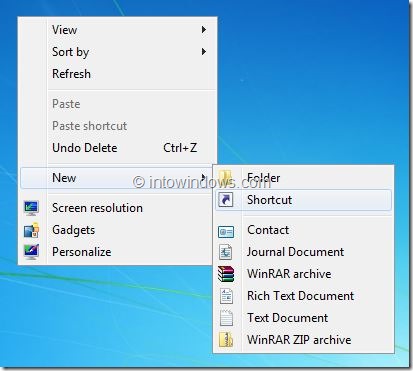Click the Rich Text Document icon
Viewport: 413px width, 371px height.
point(226,296)
